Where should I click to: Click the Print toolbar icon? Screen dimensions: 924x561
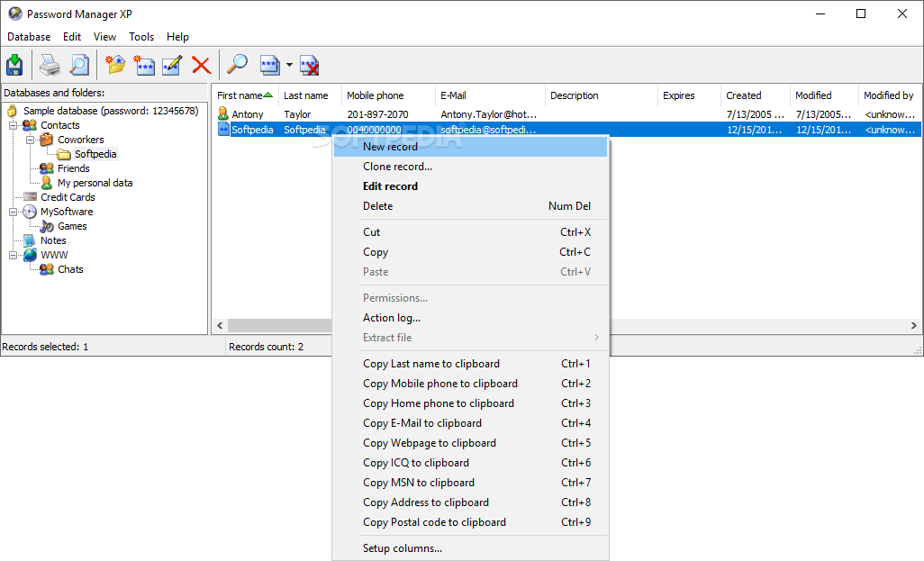click(x=50, y=65)
